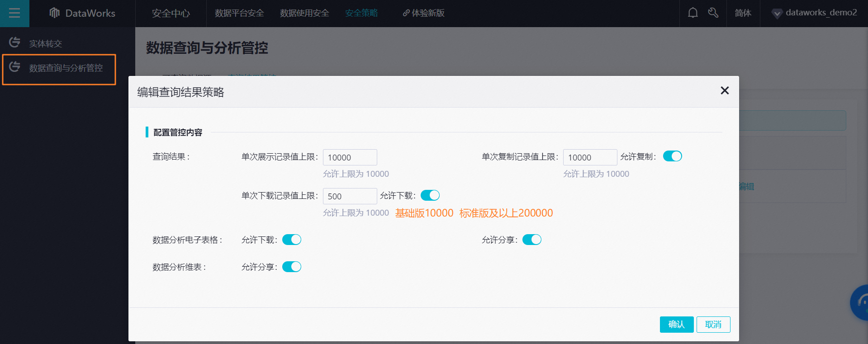This screenshot has height=344, width=868.
Task: Toggle 允许下载 for 数据分析电子表格
Action: (291, 240)
